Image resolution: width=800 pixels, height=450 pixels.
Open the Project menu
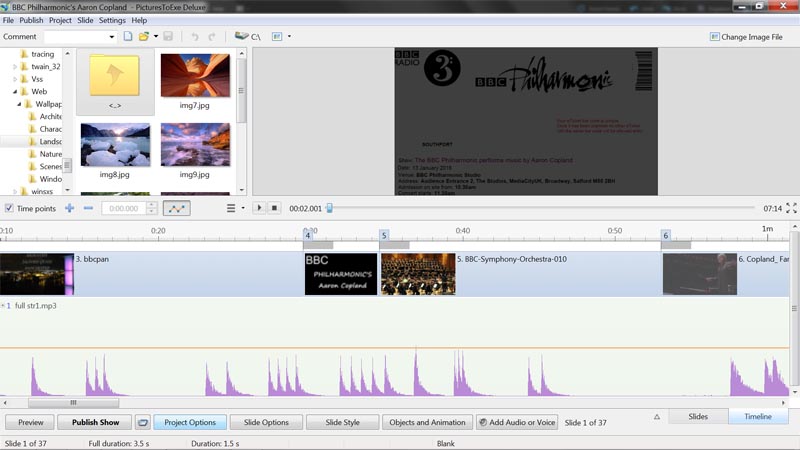[60, 20]
